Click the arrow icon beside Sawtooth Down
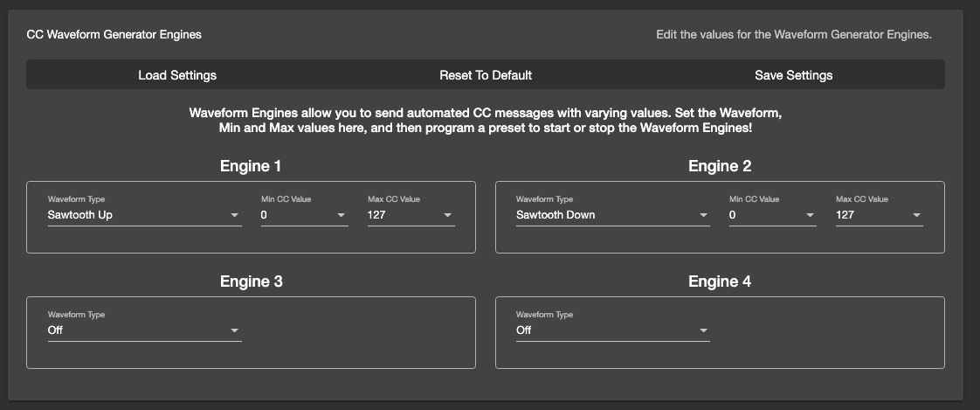Screen dimensions: 980x410 coord(702,215)
